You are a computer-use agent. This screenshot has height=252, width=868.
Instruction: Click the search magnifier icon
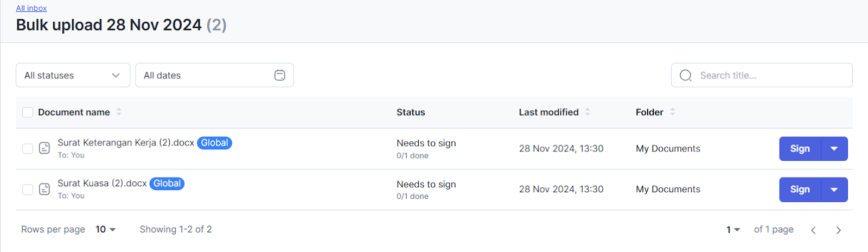[x=686, y=75]
